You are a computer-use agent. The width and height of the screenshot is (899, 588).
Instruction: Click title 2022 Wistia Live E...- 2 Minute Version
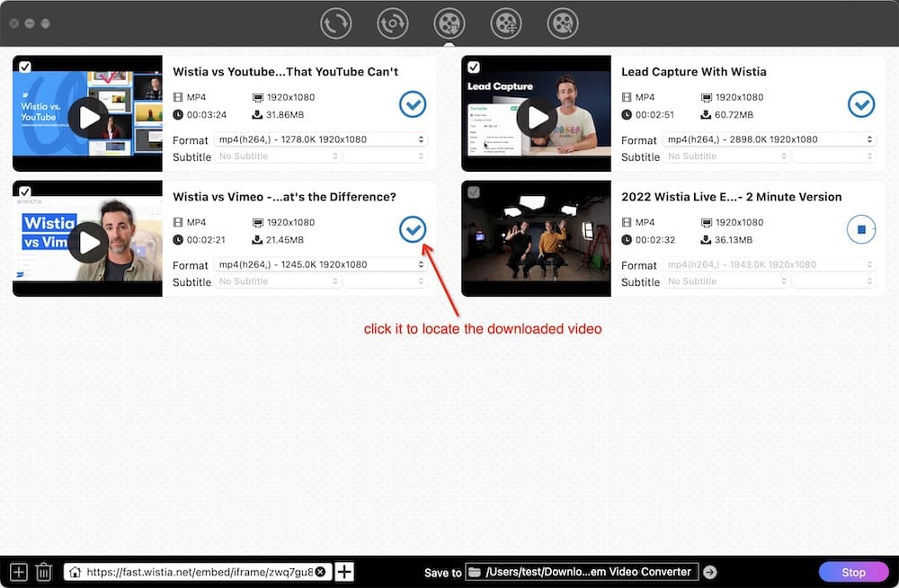[732, 197]
